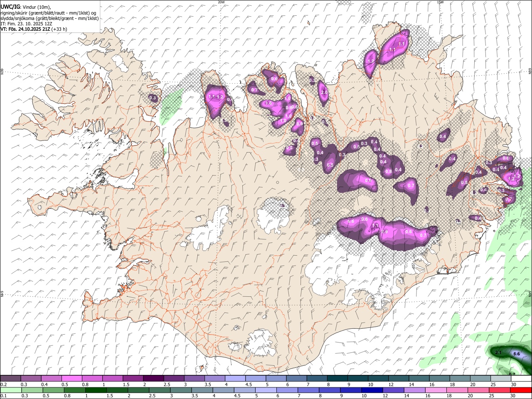Viewport: 532px width, 399px height.
Task: Pick the bright red 30 swatch in the rain scale
Action: click(x=520, y=390)
